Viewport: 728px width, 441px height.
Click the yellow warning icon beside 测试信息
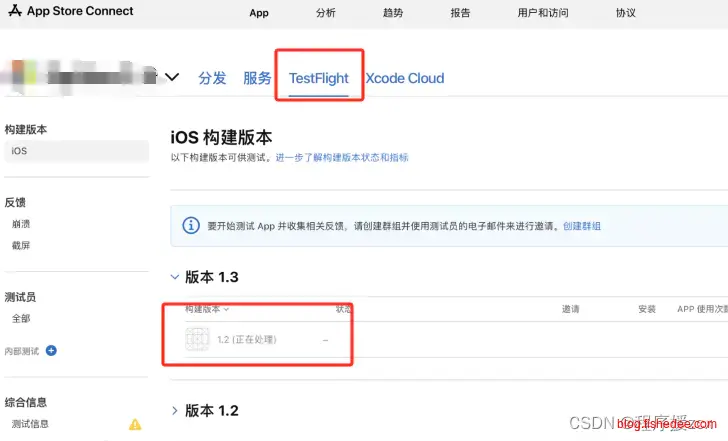point(135,424)
